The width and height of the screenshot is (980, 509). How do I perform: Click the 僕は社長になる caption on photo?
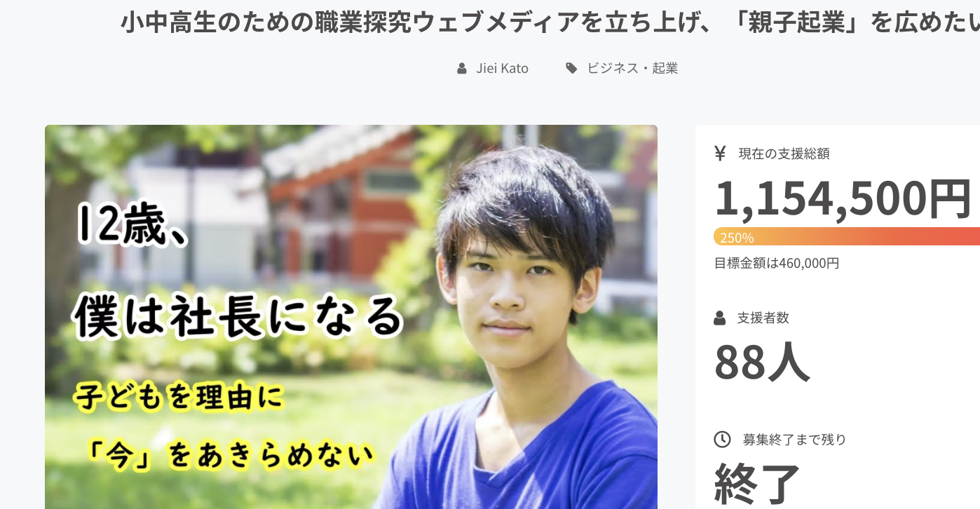(x=238, y=317)
